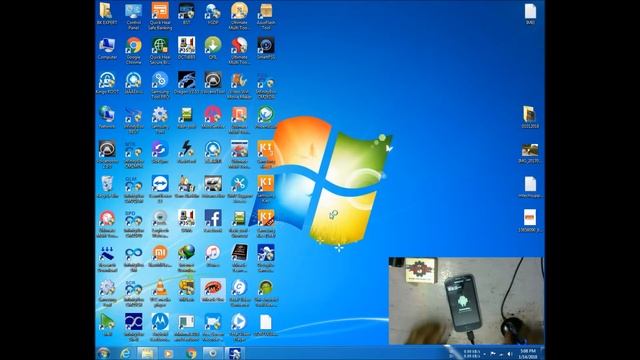The width and height of the screenshot is (640, 360).
Task: Open the green arrow shortcut in bottom-left corner
Action: (107, 326)
